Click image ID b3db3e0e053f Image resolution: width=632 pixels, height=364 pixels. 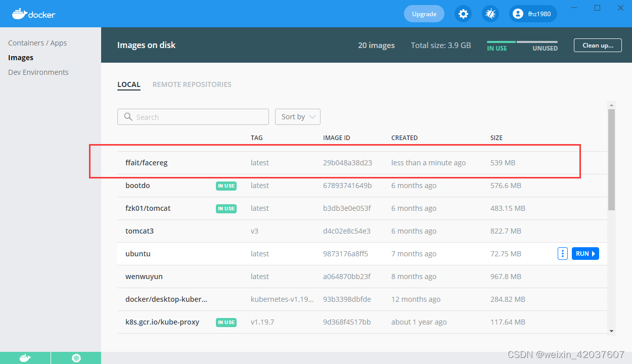pyautogui.click(x=347, y=208)
